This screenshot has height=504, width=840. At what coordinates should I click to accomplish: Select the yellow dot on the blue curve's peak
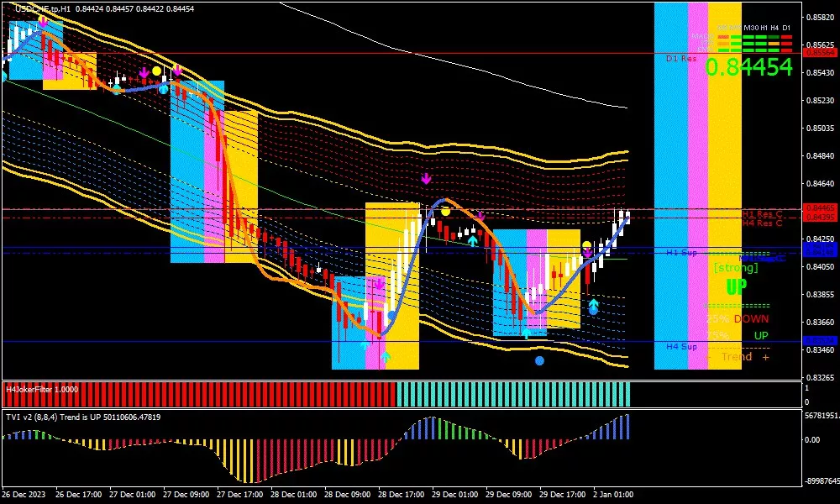point(445,212)
